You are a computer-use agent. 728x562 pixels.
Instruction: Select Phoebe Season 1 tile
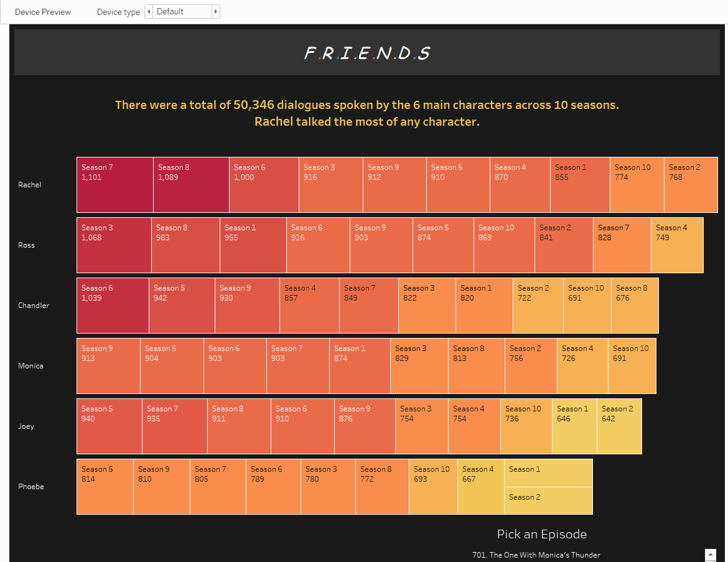pos(549,473)
